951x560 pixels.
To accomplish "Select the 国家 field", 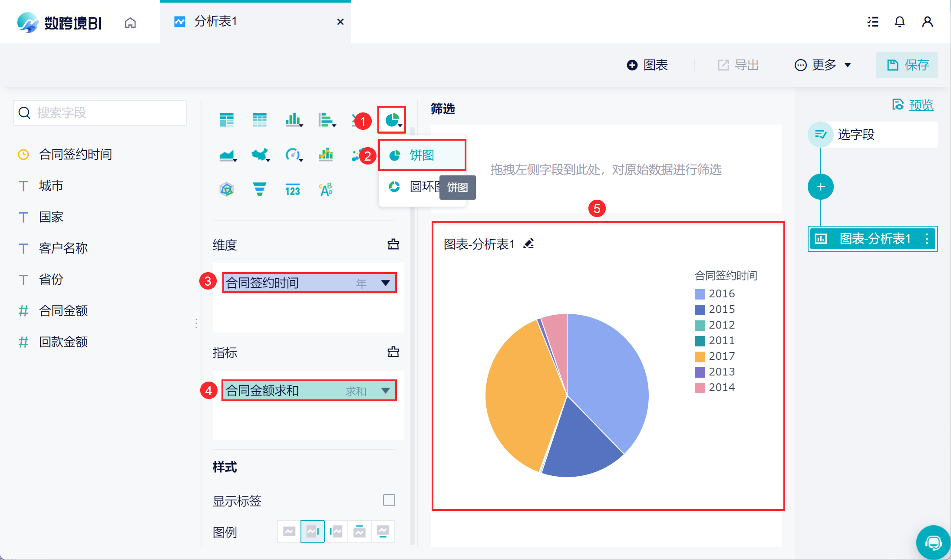I will 51,217.
